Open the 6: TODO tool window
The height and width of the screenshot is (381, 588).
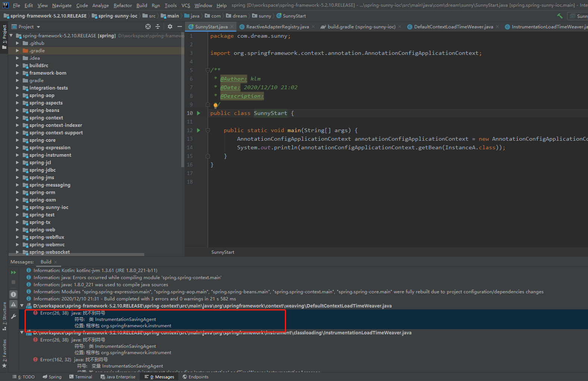[x=23, y=377]
